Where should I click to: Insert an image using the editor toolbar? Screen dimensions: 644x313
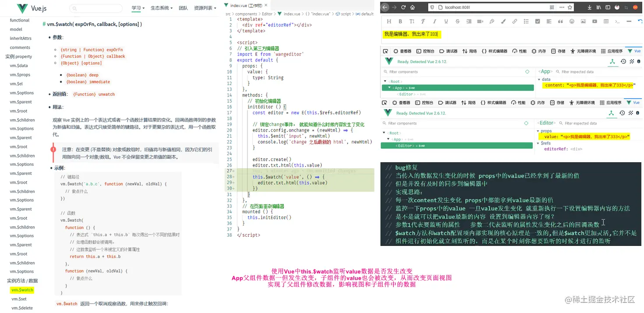tap(583, 21)
